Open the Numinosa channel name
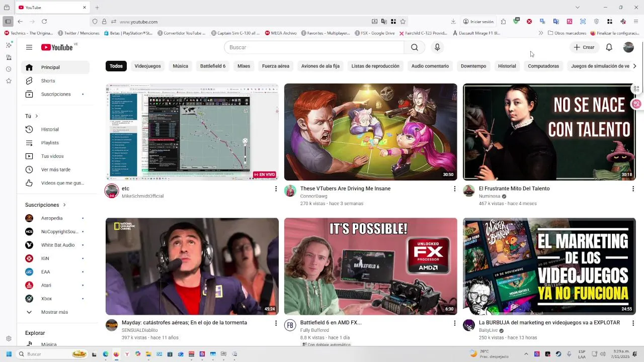Viewport: 644px width, 362px height. click(490, 196)
